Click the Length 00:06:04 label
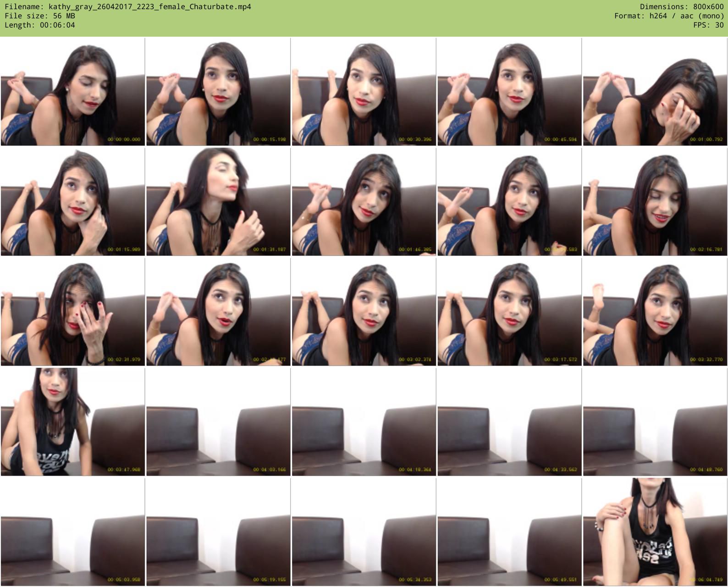 pos(40,25)
